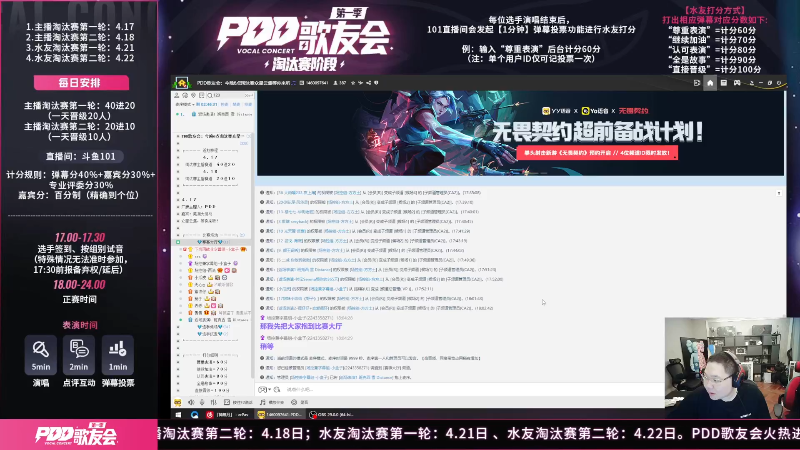The height and width of the screenshot is (450, 800).
Task: Click the purple chat message 稍等
Action: (267, 346)
